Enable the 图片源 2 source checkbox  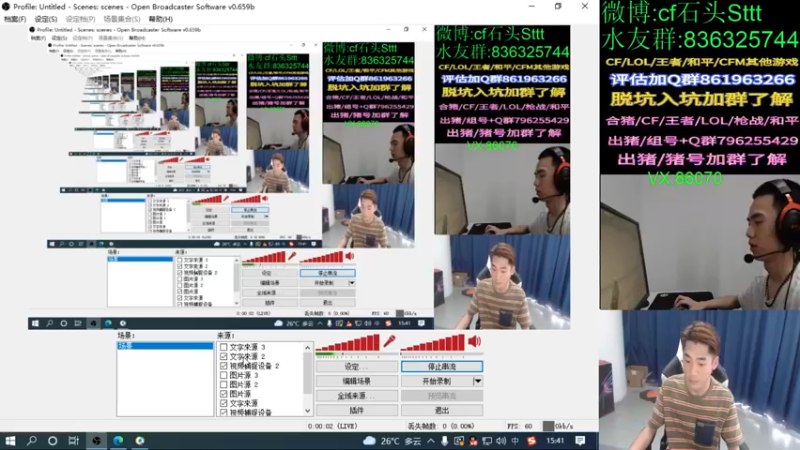tap(223, 384)
